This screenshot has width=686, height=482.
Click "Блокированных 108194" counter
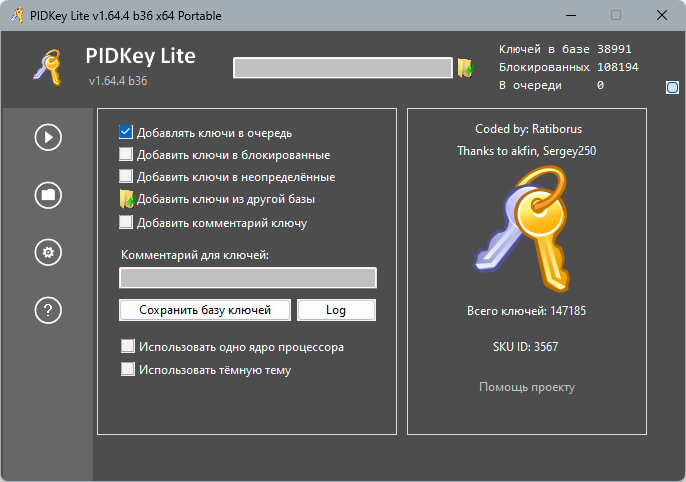point(569,67)
